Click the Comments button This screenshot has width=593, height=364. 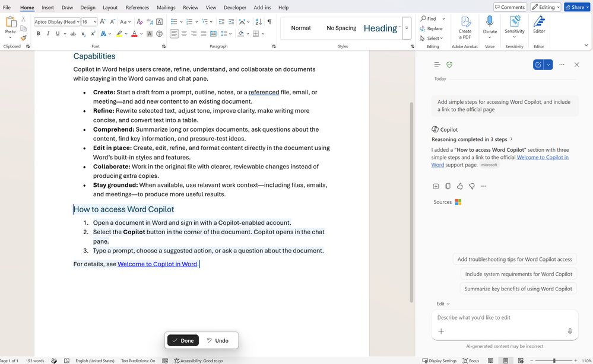[510, 7]
